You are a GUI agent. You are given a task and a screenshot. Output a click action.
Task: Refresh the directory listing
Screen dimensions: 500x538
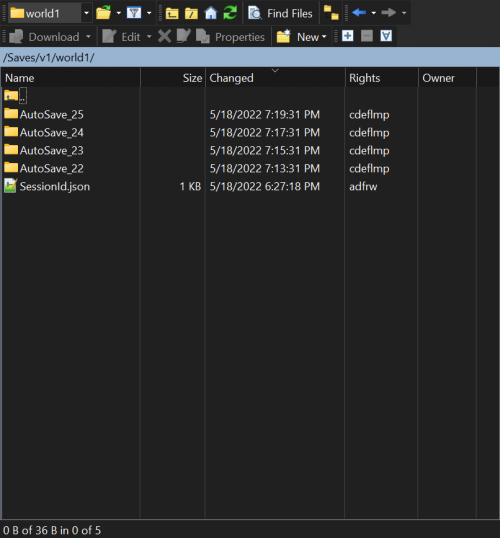230,13
